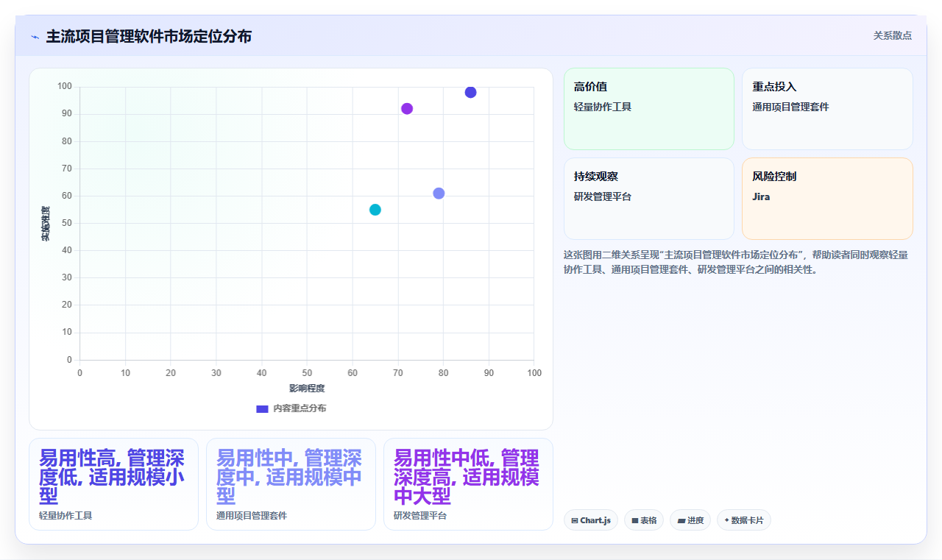Image resolution: width=942 pixels, height=560 pixels.
Task: Select the light blue data point near 79
Action: 439,194
